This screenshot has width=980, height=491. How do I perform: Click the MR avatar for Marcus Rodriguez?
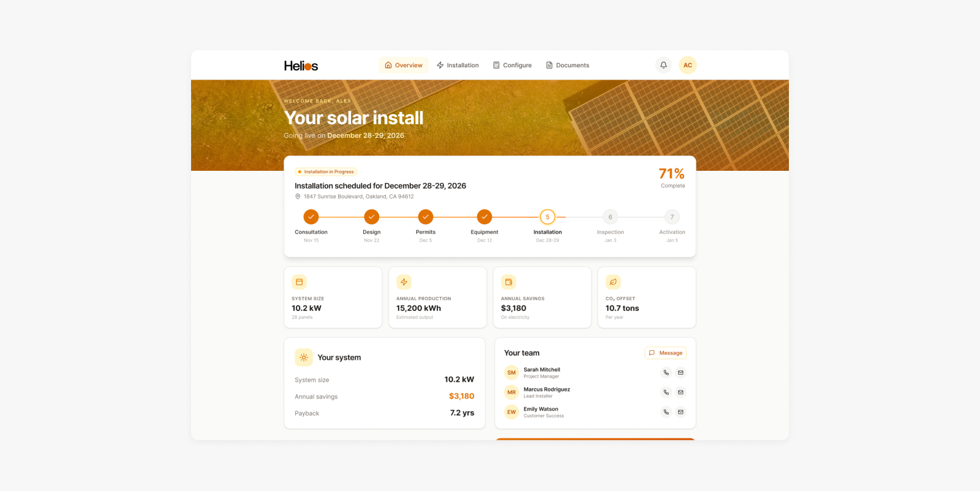[x=511, y=392]
